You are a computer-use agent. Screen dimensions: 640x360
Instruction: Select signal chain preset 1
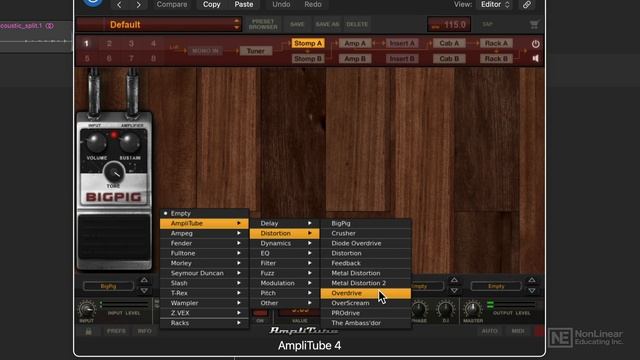87,43
